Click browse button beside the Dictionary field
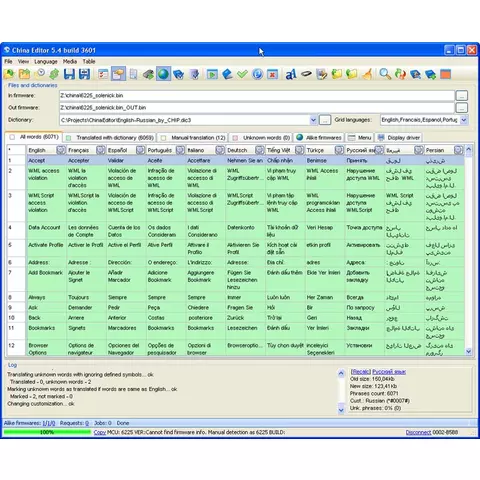Screen dimensions: 480x480 [x=325, y=120]
